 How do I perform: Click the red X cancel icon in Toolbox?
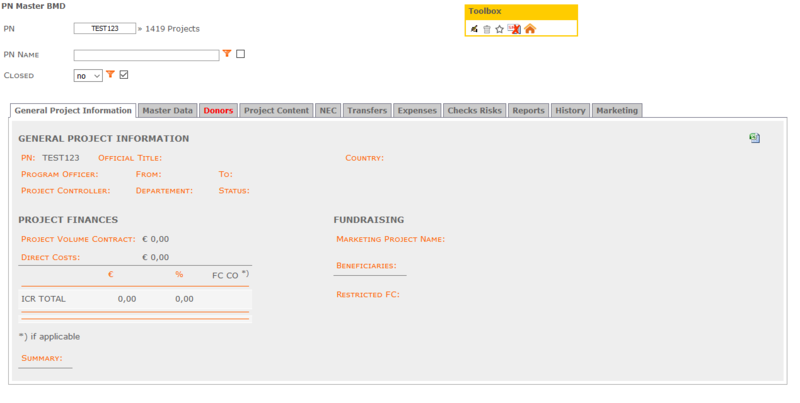click(x=514, y=29)
